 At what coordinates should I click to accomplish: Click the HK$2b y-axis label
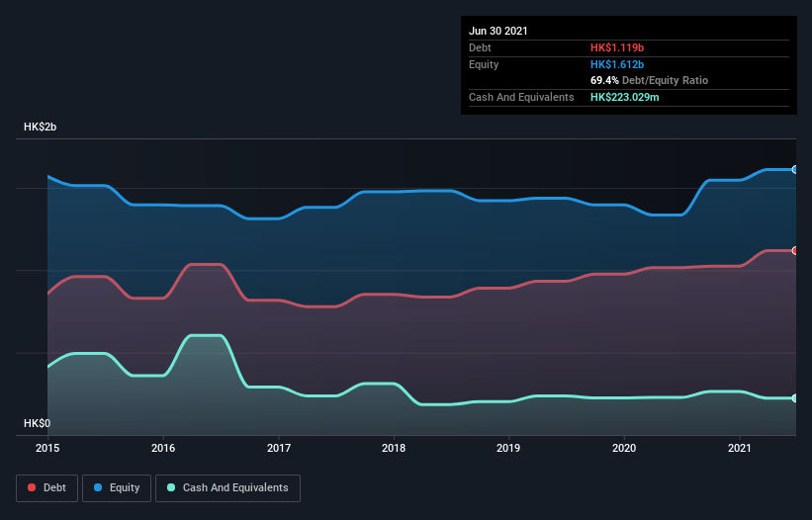coord(40,127)
